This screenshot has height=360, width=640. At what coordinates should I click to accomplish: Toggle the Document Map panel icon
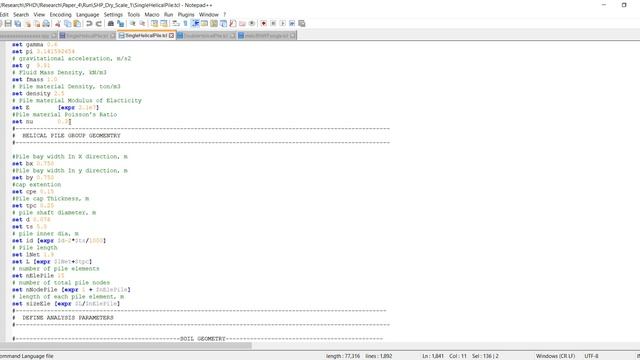(x=214, y=24)
